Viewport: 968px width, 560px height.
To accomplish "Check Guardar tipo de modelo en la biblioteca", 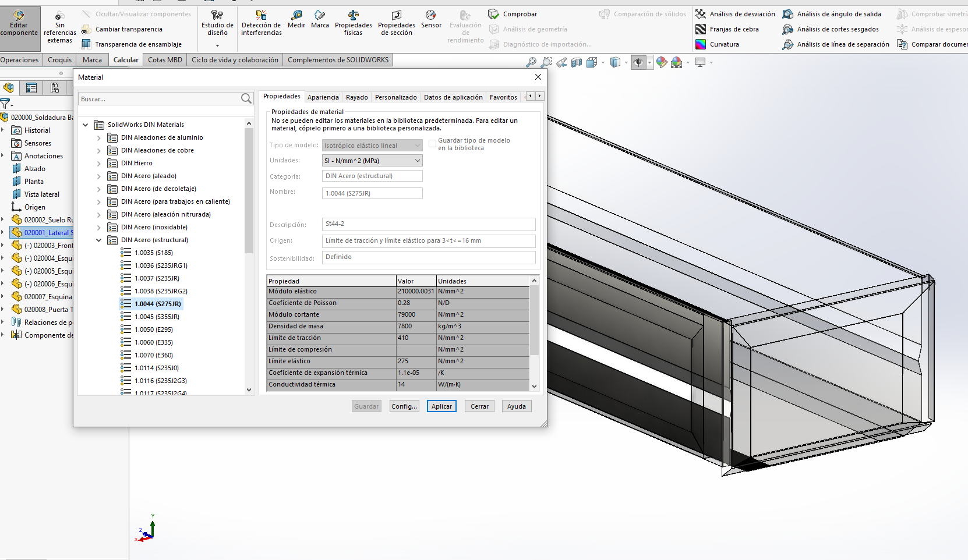I will pyautogui.click(x=432, y=143).
